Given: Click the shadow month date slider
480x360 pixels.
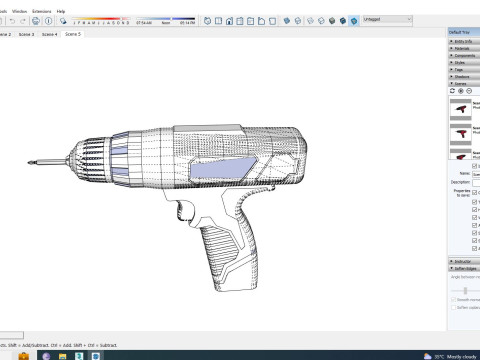Looking at the screenshot, I should pyautogui.click(x=101, y=21).
